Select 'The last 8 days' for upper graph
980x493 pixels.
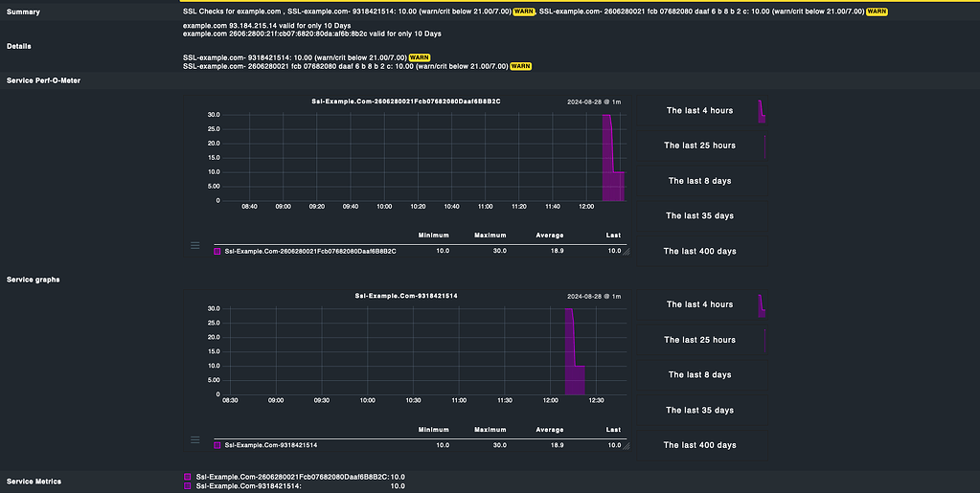(x=699, y=181)
